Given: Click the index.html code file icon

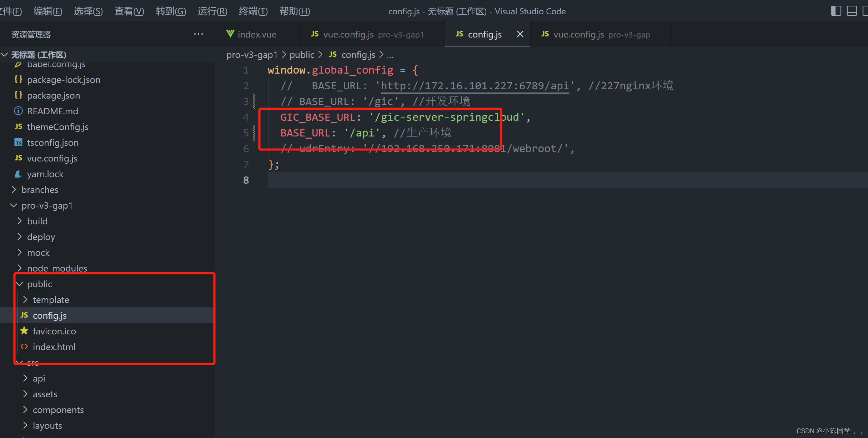Looking at the screenshot, I should point(24,347).
